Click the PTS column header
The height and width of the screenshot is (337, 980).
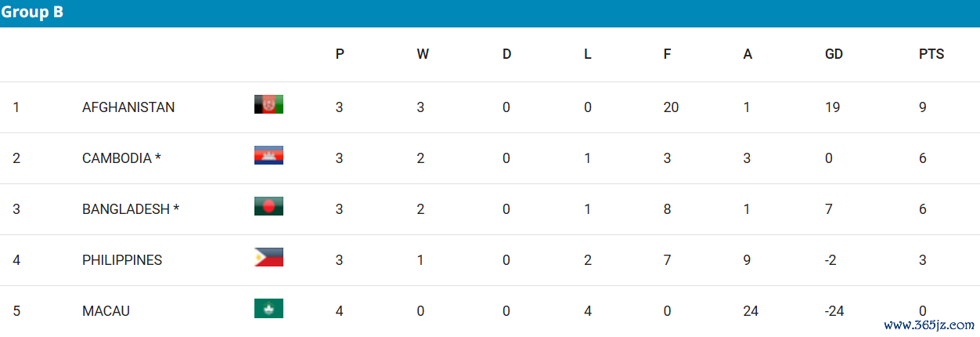[x=931, y=54]
